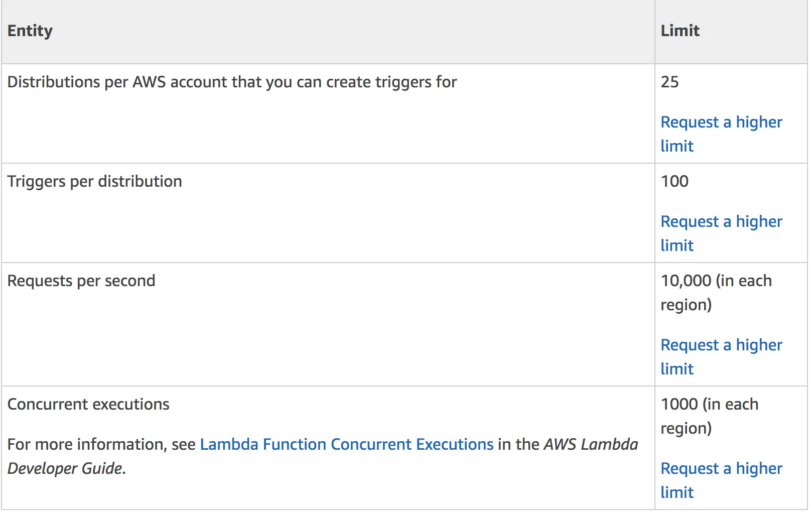Click the limit value 25
The height and width of the screenshot is (512, 812).
click(x=669, y=82)
